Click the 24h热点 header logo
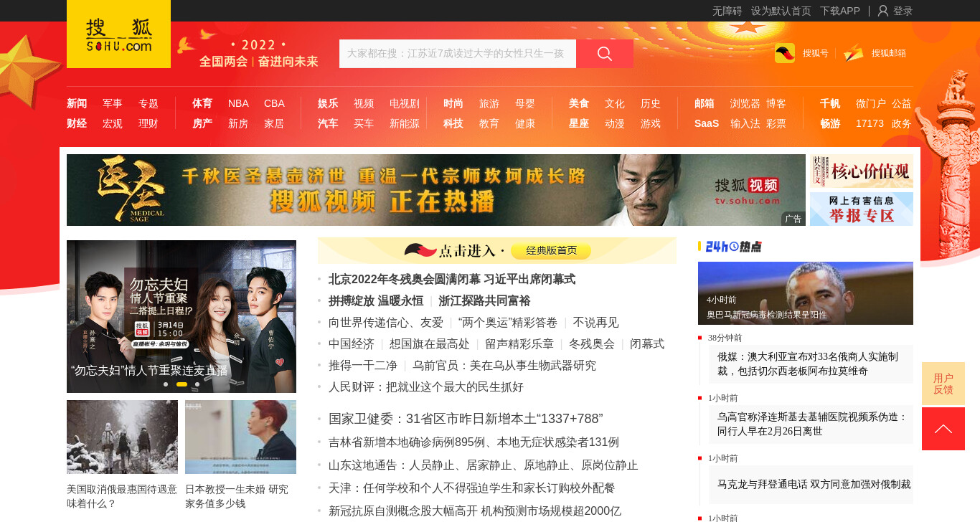 coord(733,247)
